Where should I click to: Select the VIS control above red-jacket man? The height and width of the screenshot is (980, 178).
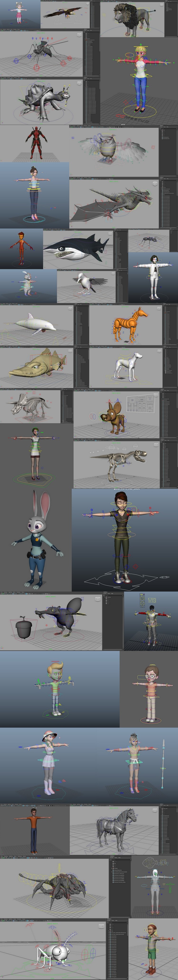pyautogui.click(x=152, y=600)
